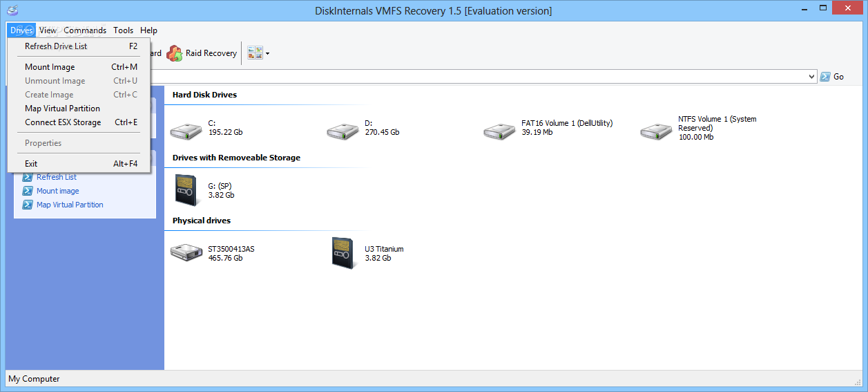Image resolution: width=868 pixels, height=392 pixels.
Task: Choose Refresh Drive List menu entry
Action: (x=79, y=46)
